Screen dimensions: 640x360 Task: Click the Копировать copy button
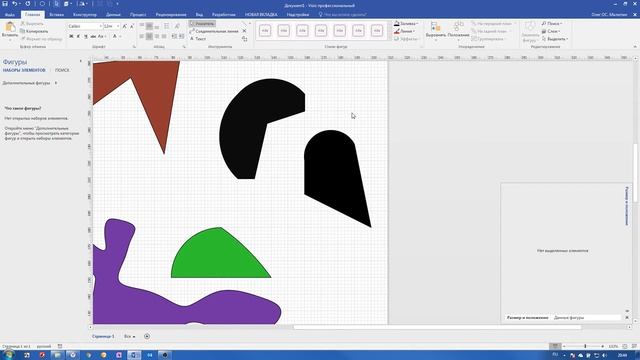(x=34, y=31)
